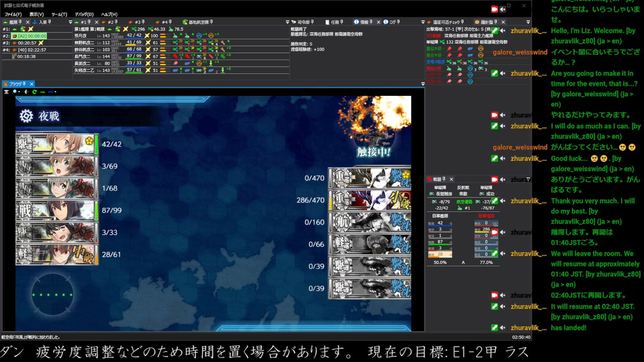Click the 41 / 69 HP bar
Viewport: 644px width, 362px height.
[134, 43]
